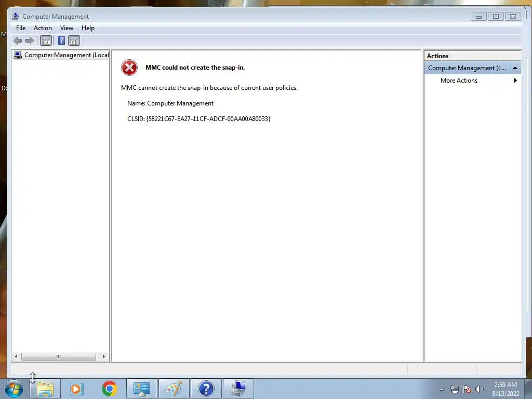532x399 pixels.
Task: Click the taskbar clock showing 2:59 AM
Action: [506, 389]
